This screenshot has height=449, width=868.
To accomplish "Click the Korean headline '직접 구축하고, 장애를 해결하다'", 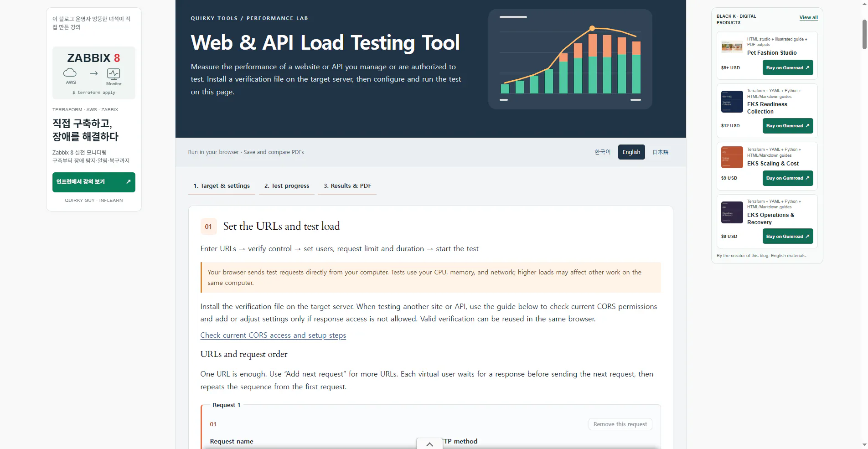I will tap(85, 130).
